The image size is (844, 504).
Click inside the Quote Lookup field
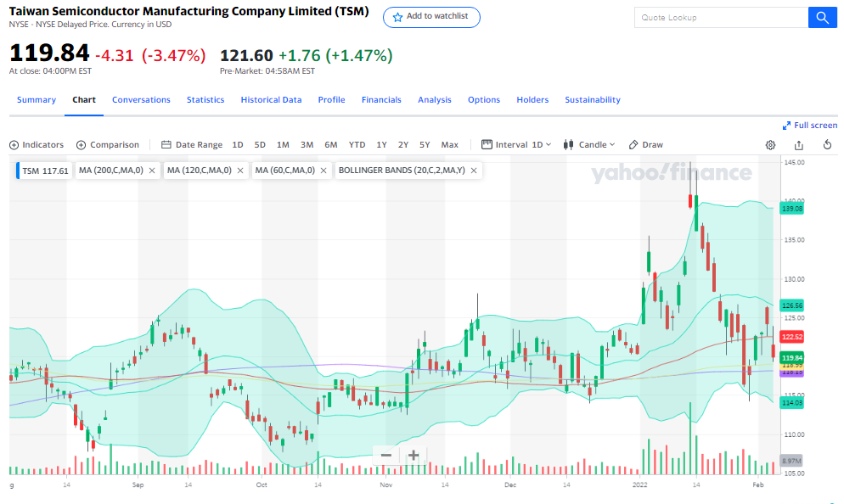click(x=721, y=18)
